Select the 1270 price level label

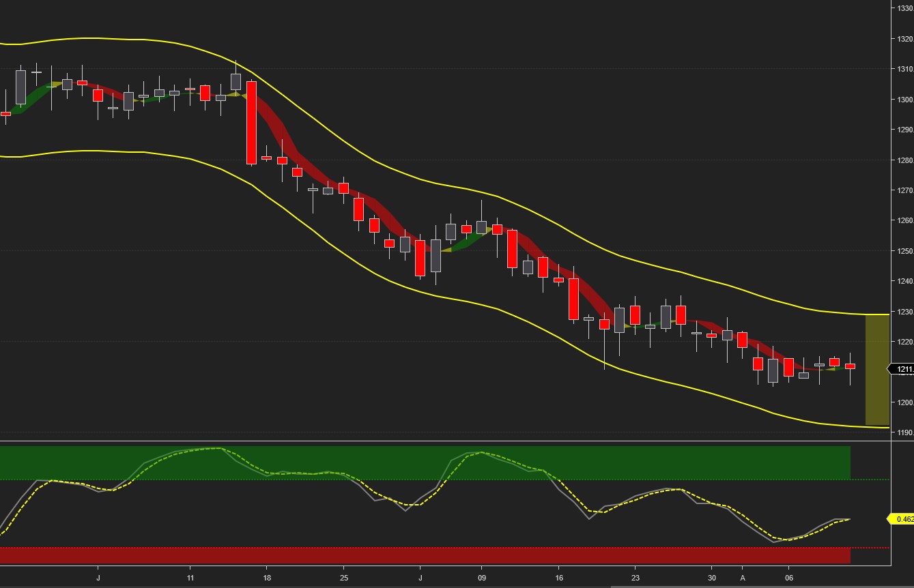tap(906, 190)
